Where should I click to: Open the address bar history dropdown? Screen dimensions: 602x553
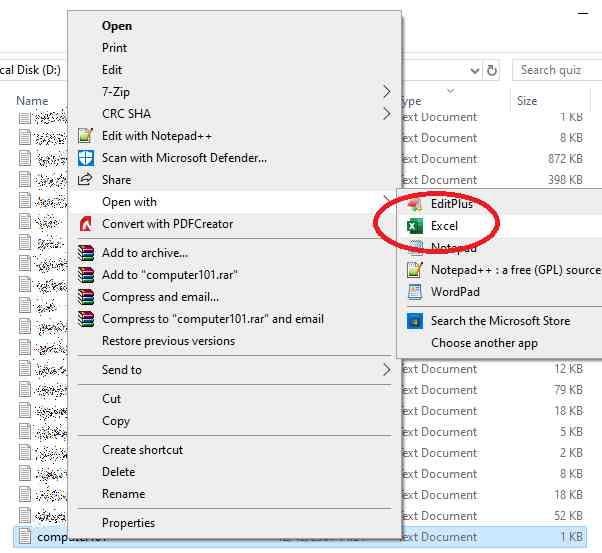click(x=472, y=71)
